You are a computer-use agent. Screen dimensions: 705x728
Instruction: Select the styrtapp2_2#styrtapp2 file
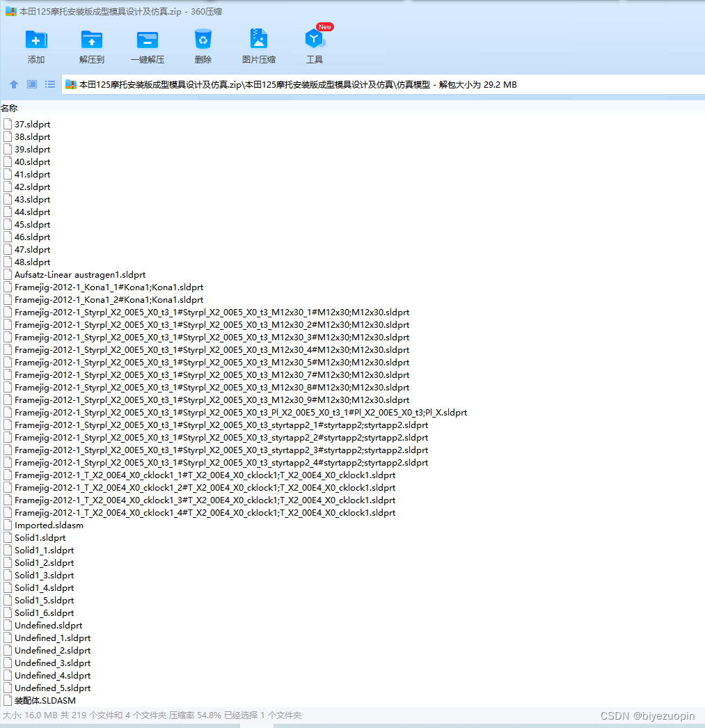tap(221, 438)
